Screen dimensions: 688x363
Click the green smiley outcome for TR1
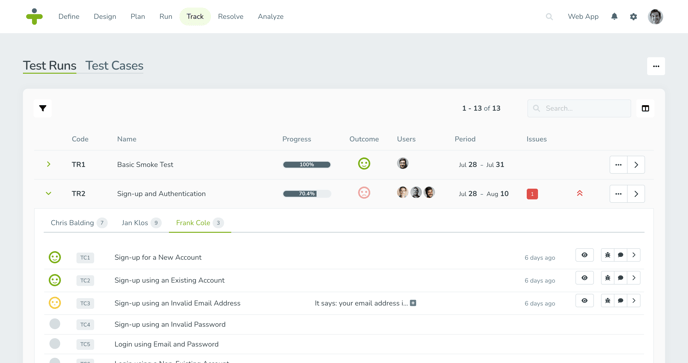364,164
